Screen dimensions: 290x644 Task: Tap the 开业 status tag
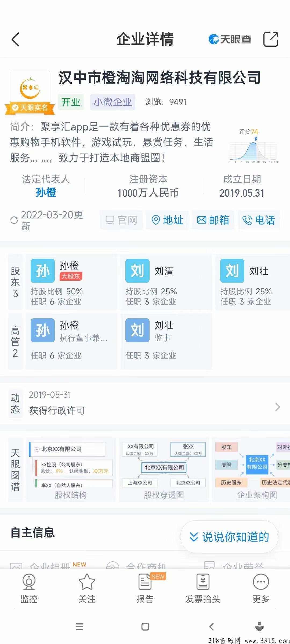(71, 102)
